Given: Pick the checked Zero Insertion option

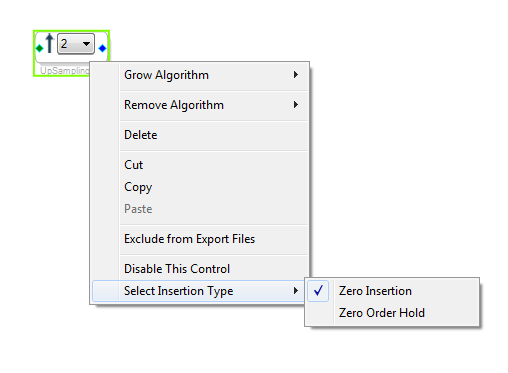Looking at the screenshot, I should [x=393, y=291].
